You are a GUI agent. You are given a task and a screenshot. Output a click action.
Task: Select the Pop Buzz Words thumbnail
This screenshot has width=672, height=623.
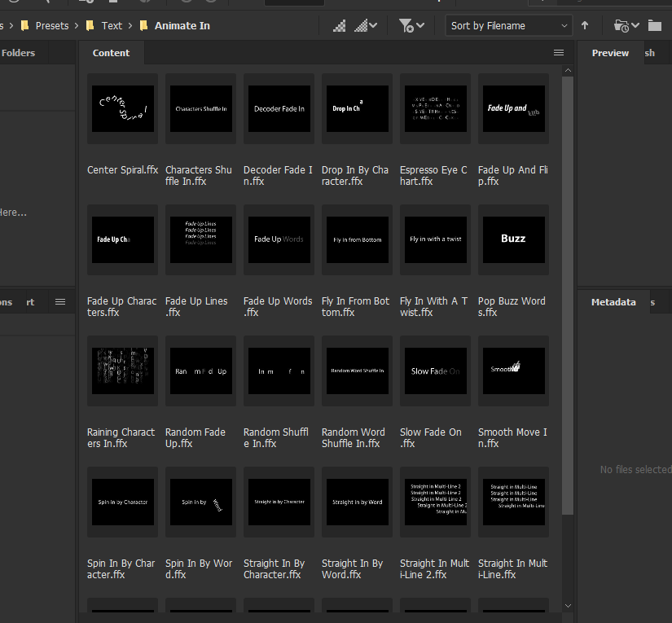coord(514,239)
